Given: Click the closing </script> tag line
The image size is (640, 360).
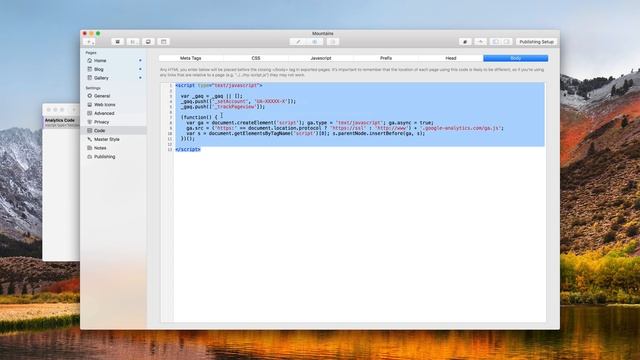Looking at the screenshot, I should click(188, 149).
